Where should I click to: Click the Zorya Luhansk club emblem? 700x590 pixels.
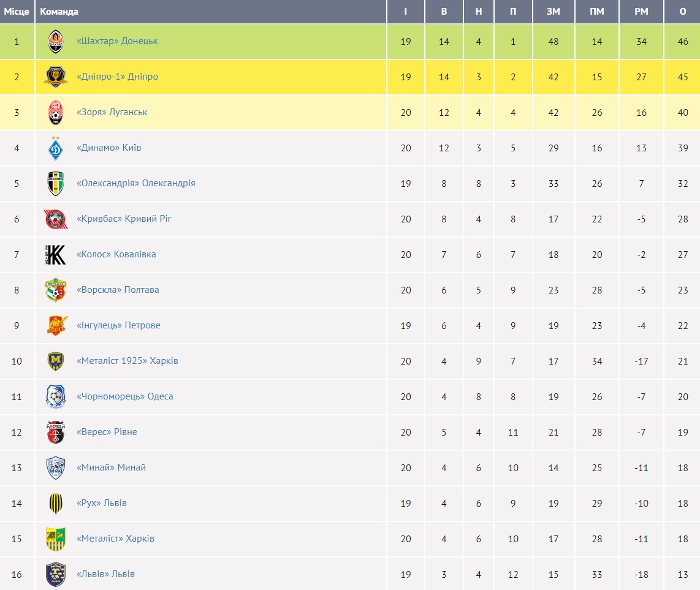click(56, 113)
